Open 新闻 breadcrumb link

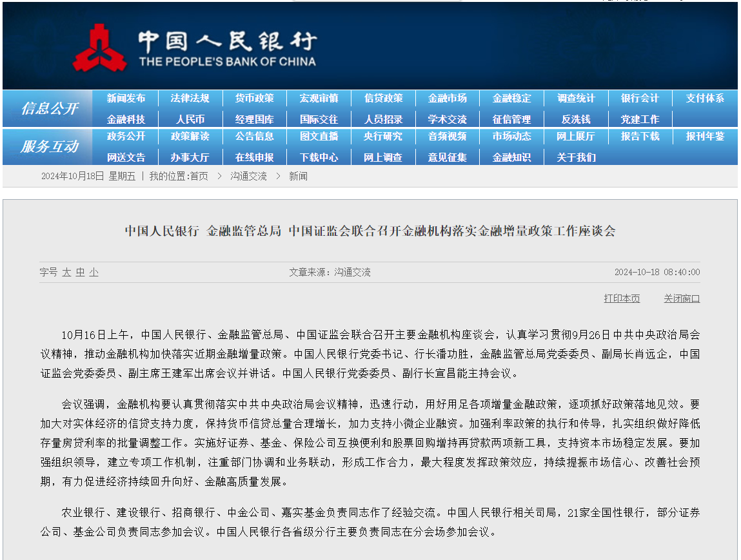pos(298,176)
